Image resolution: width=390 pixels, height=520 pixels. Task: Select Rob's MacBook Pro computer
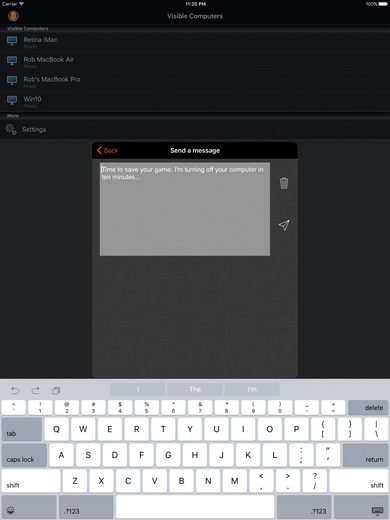[195, 81]
